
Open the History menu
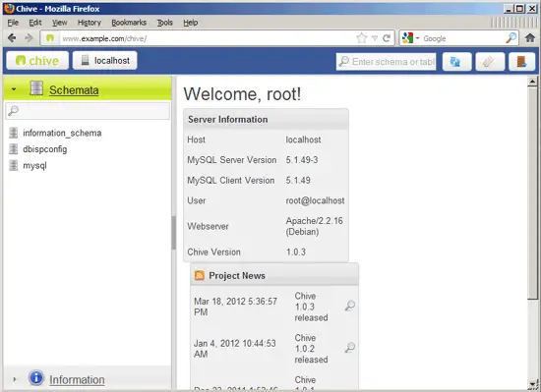point(90,23)
